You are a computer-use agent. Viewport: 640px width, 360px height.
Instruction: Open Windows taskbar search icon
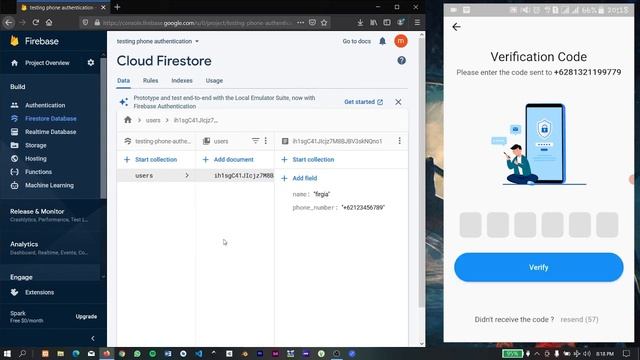(x=22, y=353)
